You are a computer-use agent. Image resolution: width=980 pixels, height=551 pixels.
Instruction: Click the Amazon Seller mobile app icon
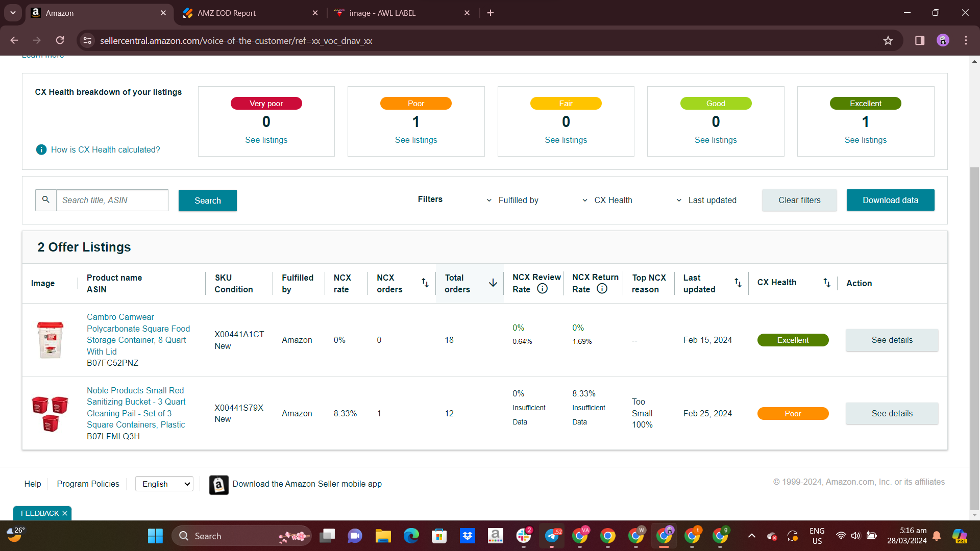click(218, 485)
